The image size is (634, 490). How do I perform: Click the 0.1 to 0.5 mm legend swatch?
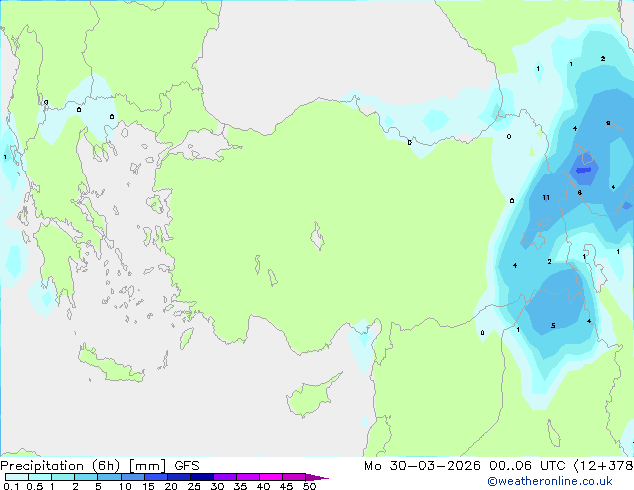click(x=17, y=477)
